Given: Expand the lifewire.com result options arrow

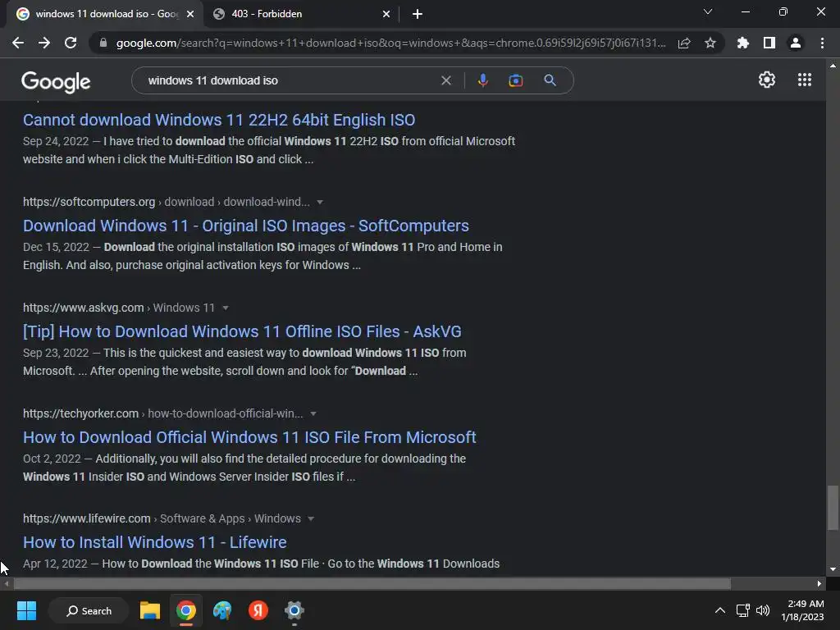Looking at the screenshot, I should [311, 518].
